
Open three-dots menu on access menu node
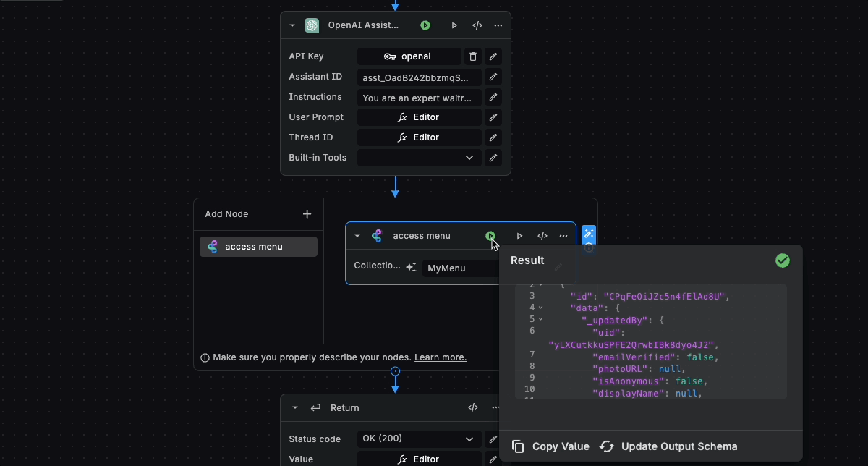pyautogui.click(x=563, y=236)
